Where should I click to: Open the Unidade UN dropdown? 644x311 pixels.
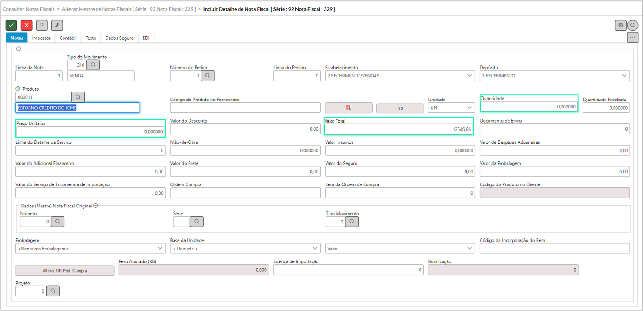pyautogui.click(x=451, y=108)
